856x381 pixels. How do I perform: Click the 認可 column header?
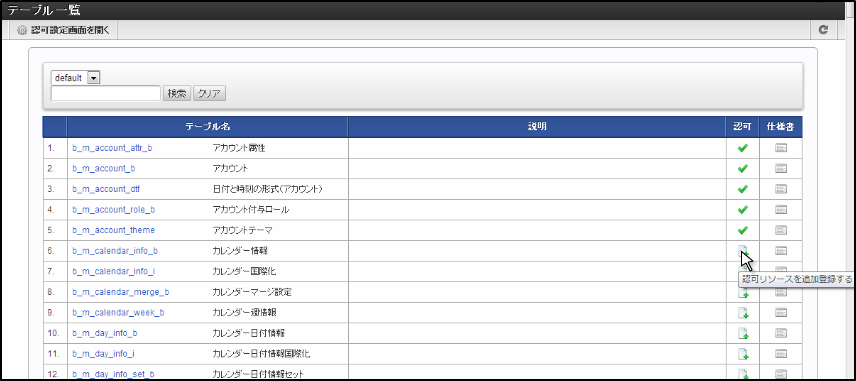click(742, 127)
